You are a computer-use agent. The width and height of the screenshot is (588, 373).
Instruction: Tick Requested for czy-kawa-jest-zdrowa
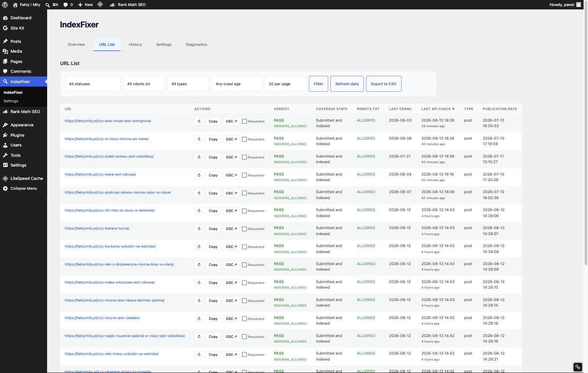tap(244, 175)
